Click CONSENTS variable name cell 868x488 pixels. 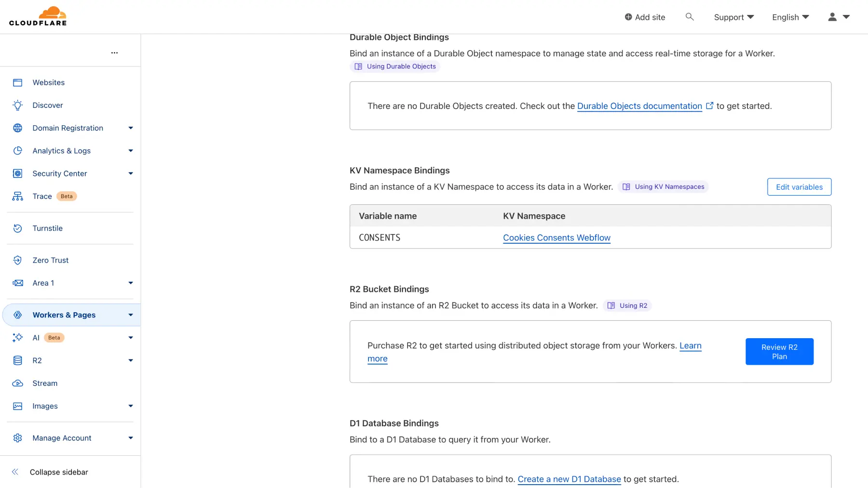pos(380,237)
